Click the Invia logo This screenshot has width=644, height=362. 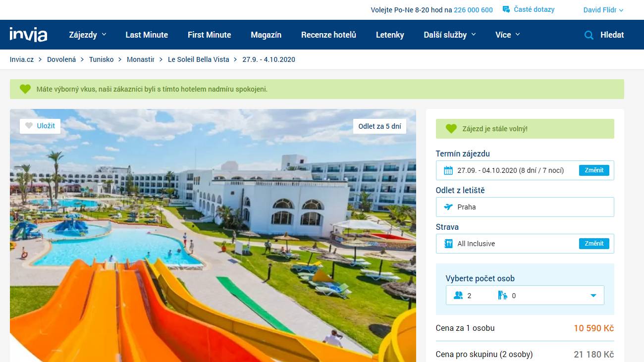[x=28, y=35]
